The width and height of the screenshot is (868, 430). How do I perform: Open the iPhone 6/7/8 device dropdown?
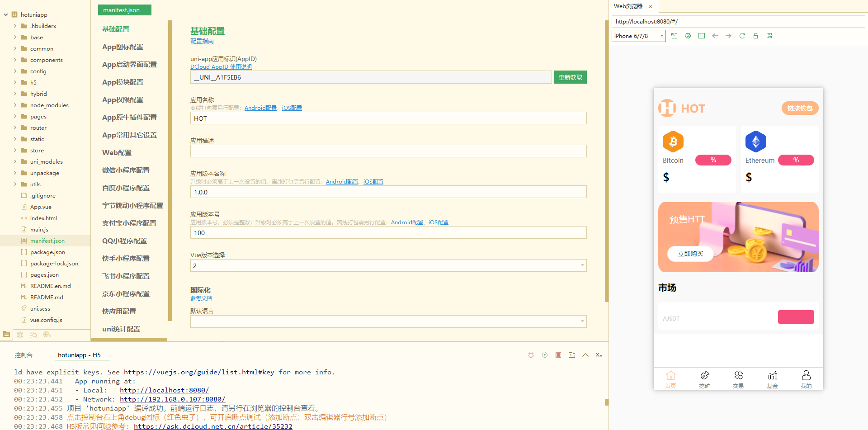point(638,36)
